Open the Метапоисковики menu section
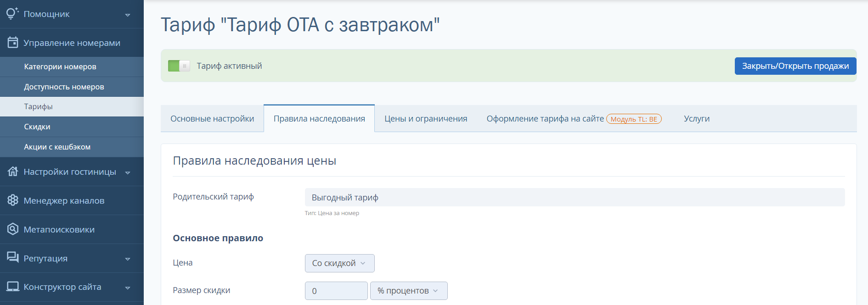The height and width of the screenshot is (305, 868). point(72,229)
